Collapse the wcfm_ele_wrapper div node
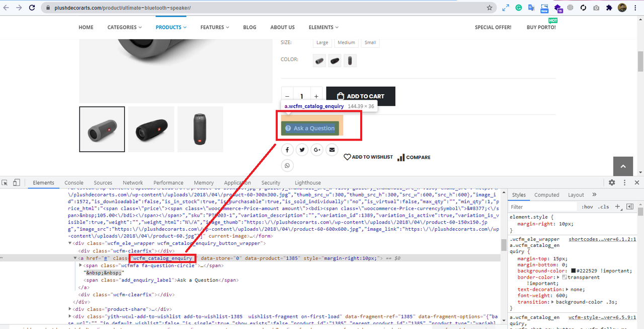The width and height of the screenshot is (644, 329). (x=70, y=243)
